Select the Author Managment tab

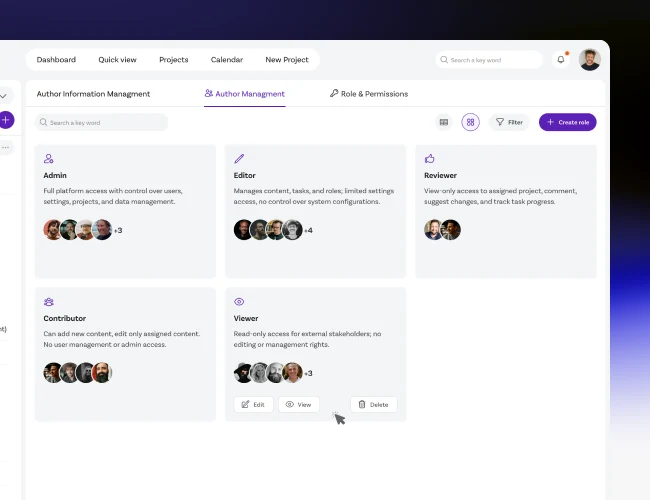click(245, 94)
